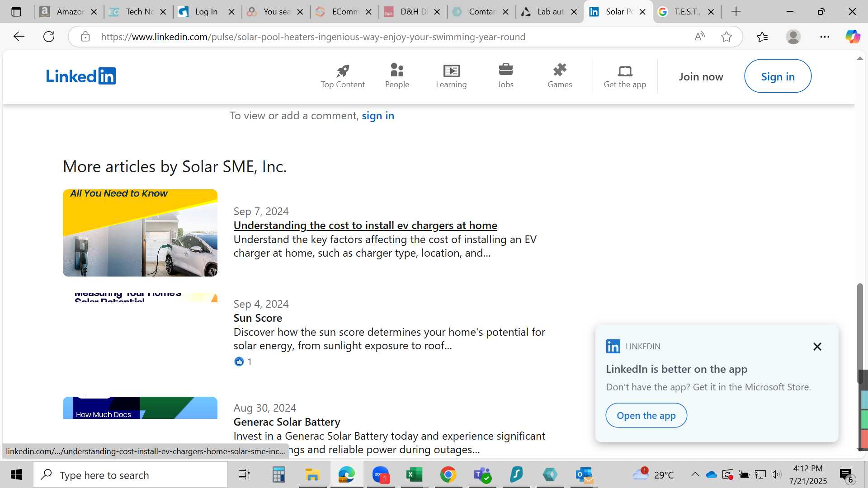Open the notification center icon
Screen dimensions: 868x488
pyautogui.click(x=846, y=475)
